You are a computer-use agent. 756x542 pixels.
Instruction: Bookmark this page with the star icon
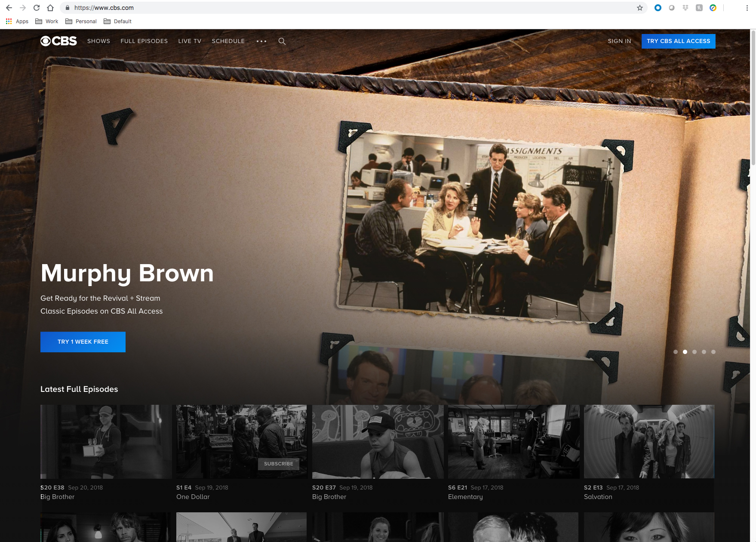(x=640, y=8)
